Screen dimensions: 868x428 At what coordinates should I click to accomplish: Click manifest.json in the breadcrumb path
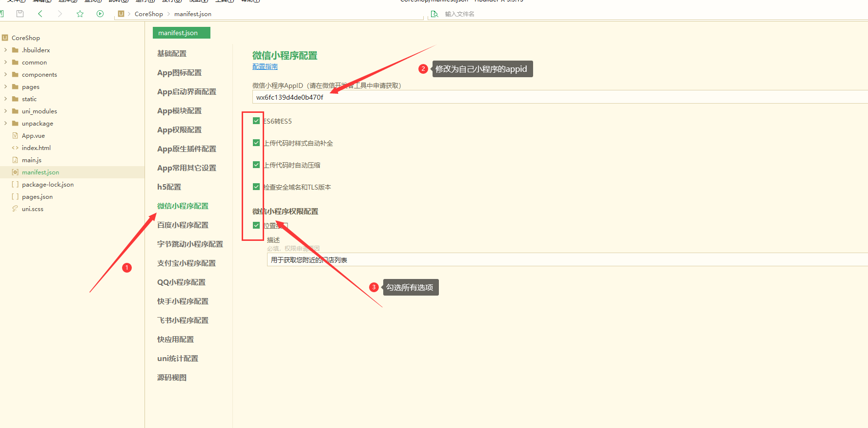coord(193,14)
